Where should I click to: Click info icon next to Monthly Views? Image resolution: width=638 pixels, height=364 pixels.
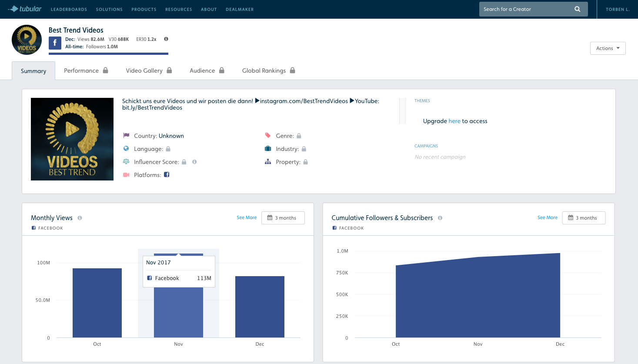(80, 218)
